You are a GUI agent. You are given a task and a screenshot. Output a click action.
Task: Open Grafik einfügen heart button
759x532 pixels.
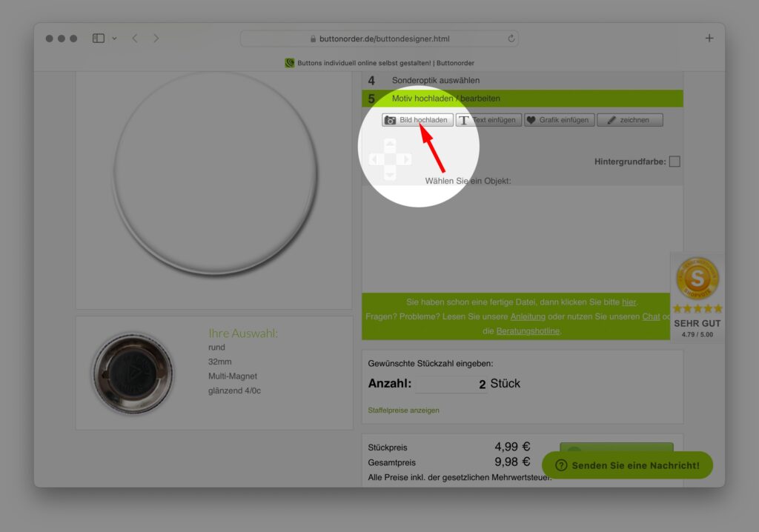coord(559,120)
